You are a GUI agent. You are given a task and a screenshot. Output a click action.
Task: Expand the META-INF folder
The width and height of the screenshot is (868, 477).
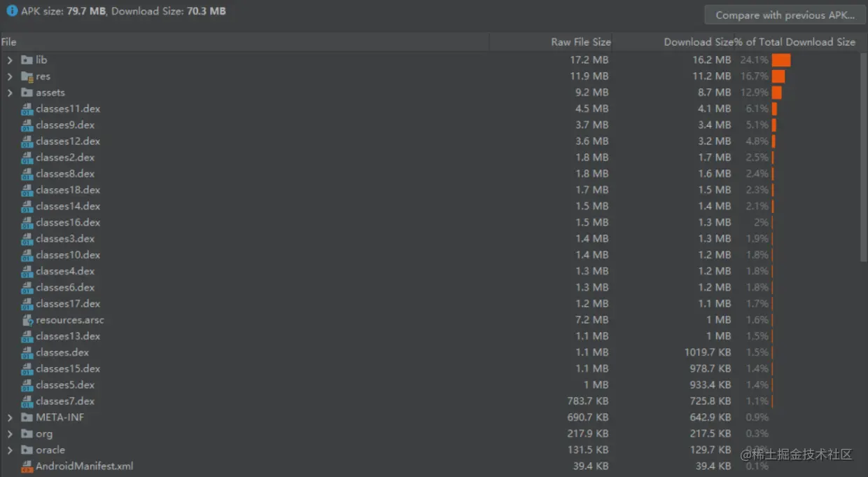tap(10, 417)
